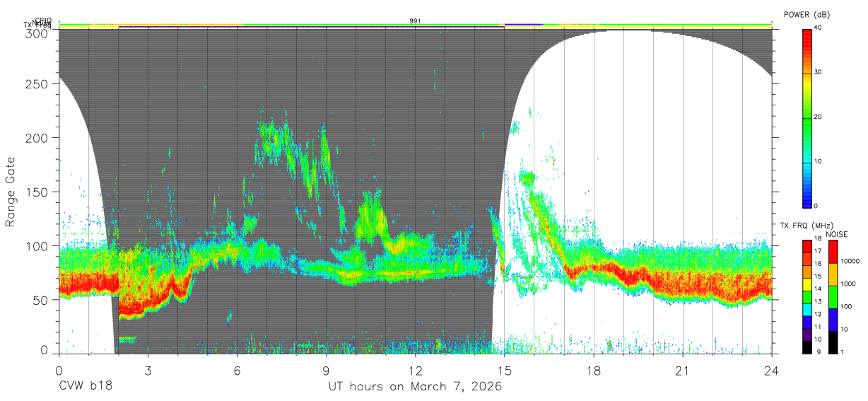Viewport: 868px width, 401px height.
Task: Click the red 17-18 MHz TX FRQ segment
Action: [x=808, y=245]
